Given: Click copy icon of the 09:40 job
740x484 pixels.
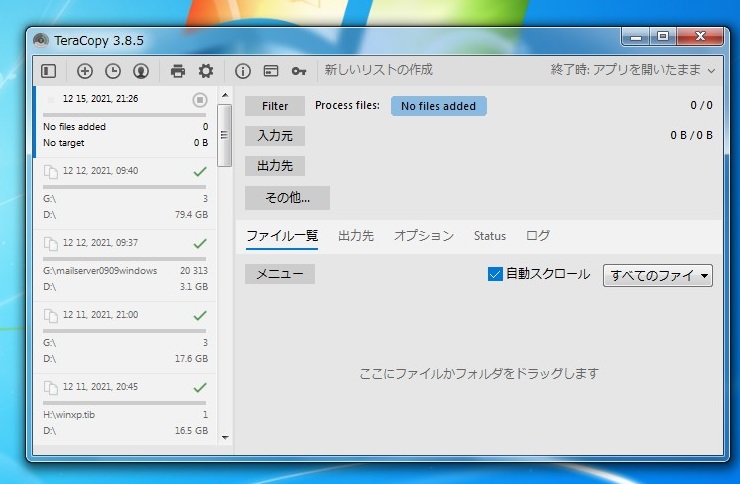Looking at the screenshot, I should (50, 172).
